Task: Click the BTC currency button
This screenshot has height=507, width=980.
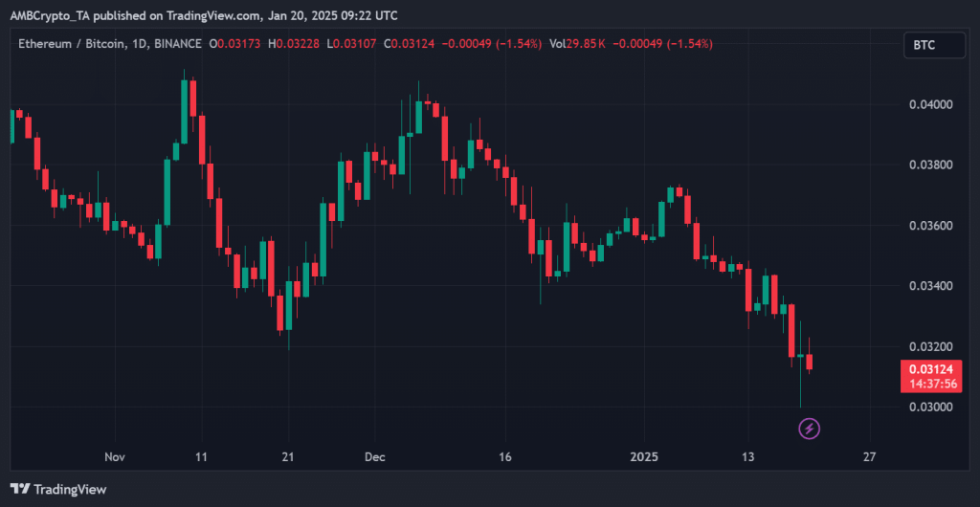Action: coord(934,46)
